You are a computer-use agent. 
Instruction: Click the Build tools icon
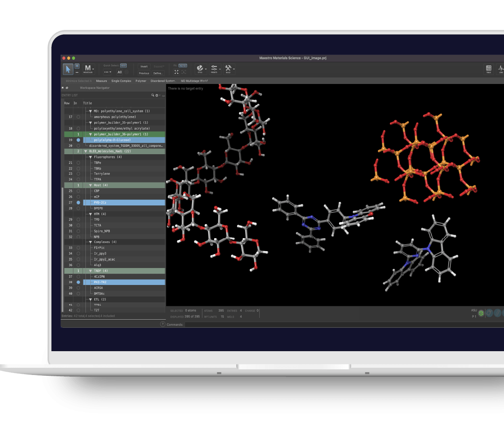click(x=228, y=69)
